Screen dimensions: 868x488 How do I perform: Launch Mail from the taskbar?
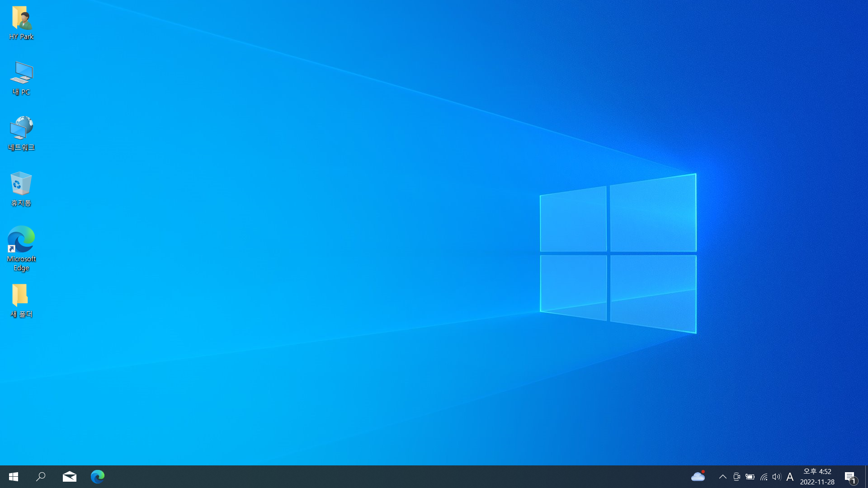70,477
